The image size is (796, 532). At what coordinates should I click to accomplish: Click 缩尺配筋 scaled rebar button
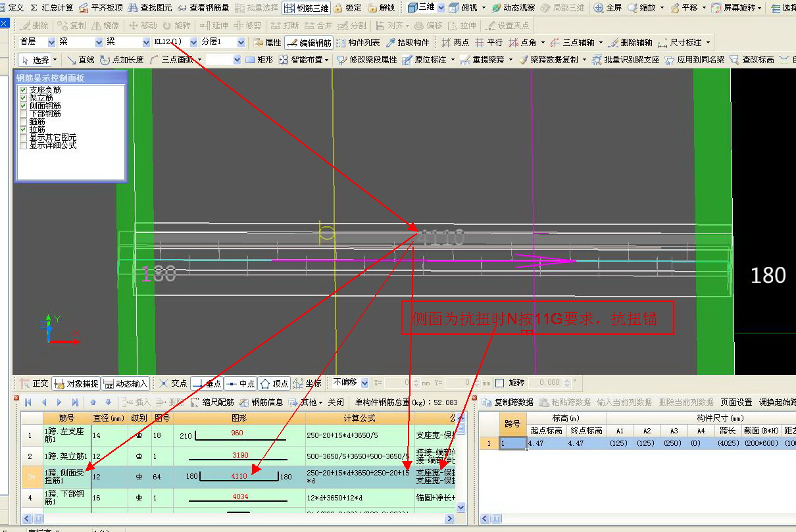[x=212, y=402]
